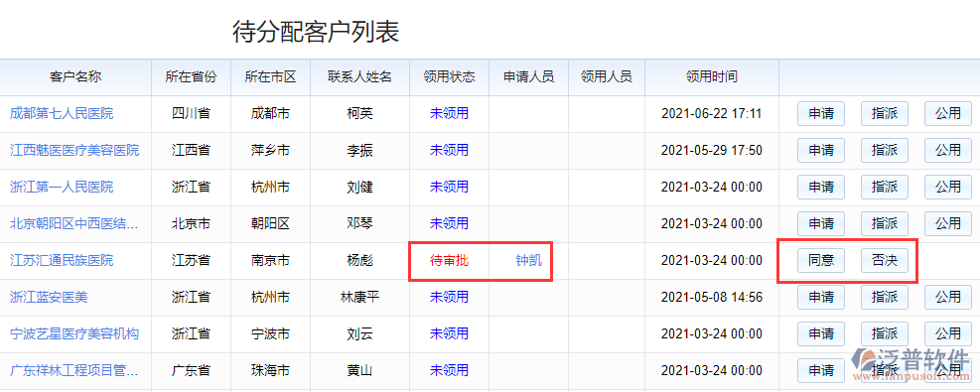Click 待审批 status in 江苏汇通民族医院 row

point(449,260)
